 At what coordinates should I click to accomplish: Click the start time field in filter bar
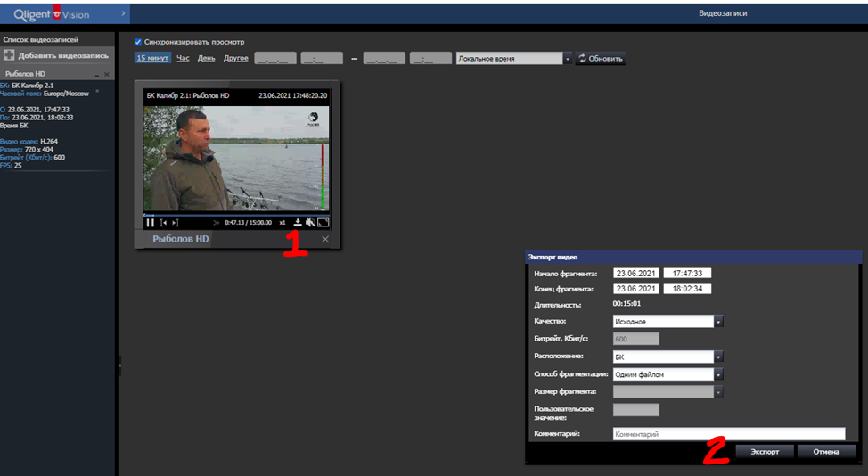click(x=322, y=59)
